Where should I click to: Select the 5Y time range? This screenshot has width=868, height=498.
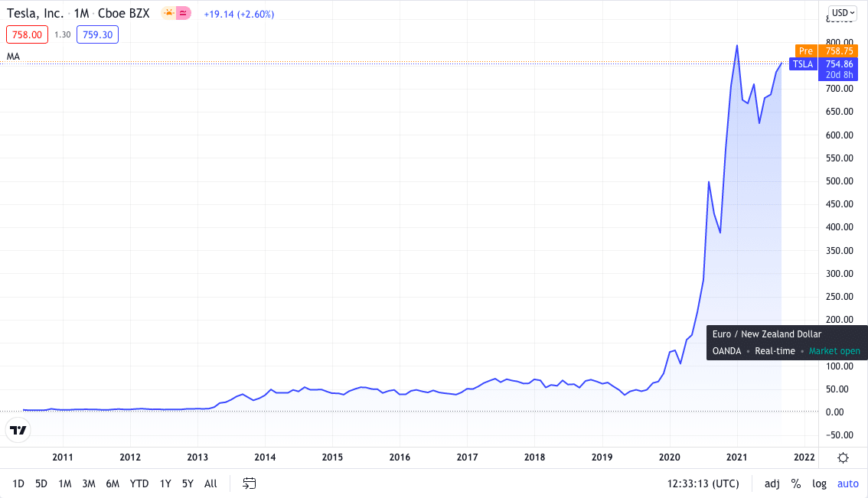click(x=188, y=483)
